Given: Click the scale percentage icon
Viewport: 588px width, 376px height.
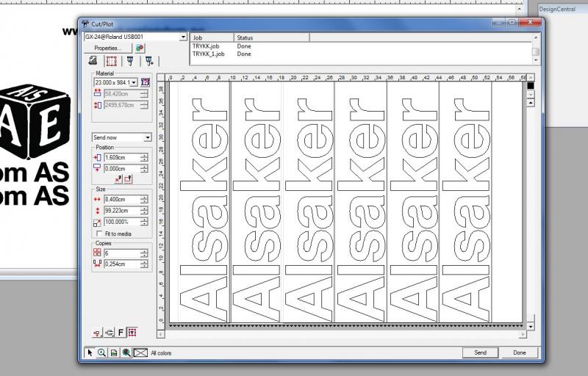Looking at the screenshot, I should coord(97,222).
